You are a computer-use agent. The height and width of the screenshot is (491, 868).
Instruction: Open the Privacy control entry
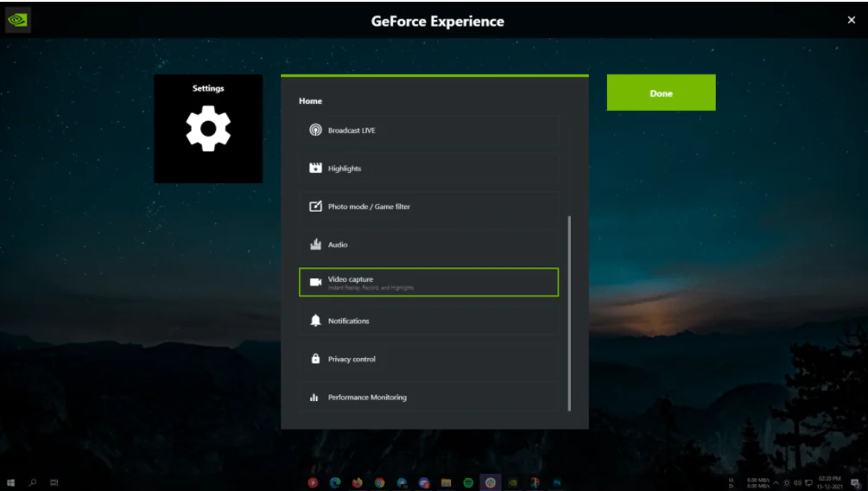point(428,359)
